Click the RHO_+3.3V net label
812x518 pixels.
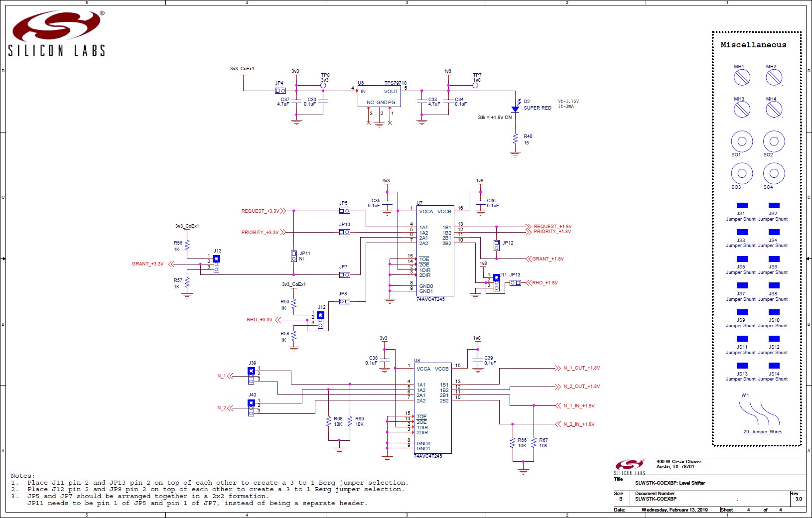(x=260, y=320)
